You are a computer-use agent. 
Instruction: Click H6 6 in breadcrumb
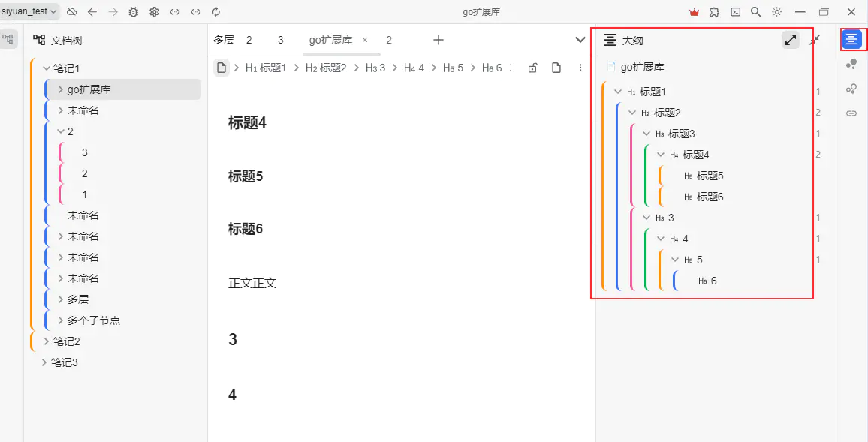click(x=492, y=68)
